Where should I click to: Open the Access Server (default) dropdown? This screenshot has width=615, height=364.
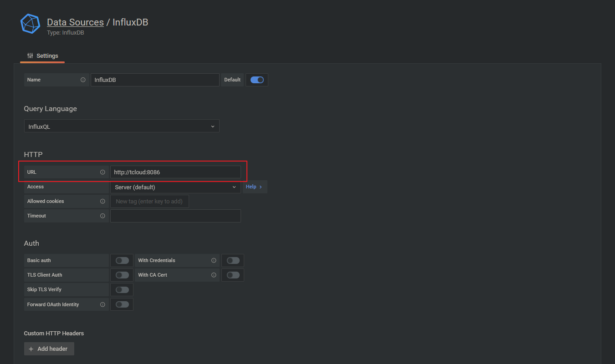tap(175, 187)
